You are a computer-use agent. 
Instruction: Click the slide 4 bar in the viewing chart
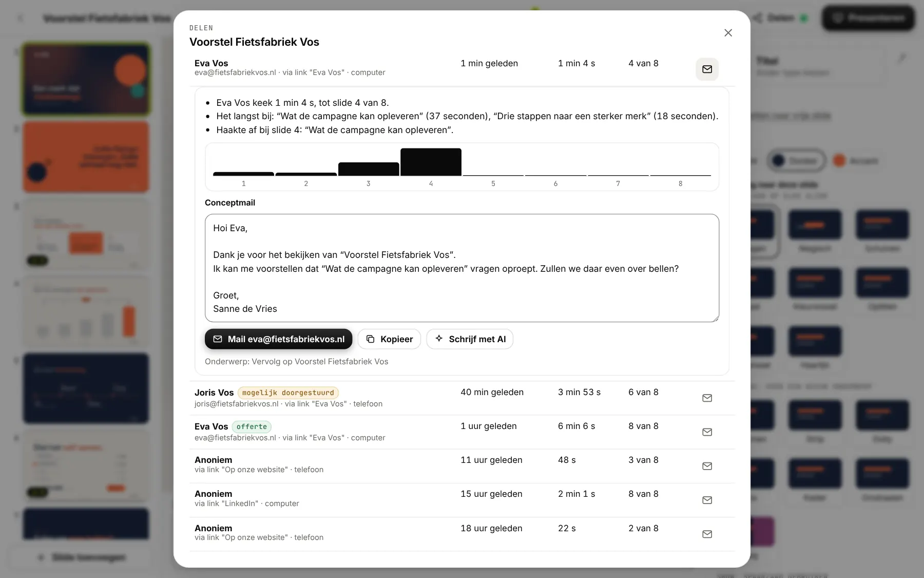coord(431,162)
